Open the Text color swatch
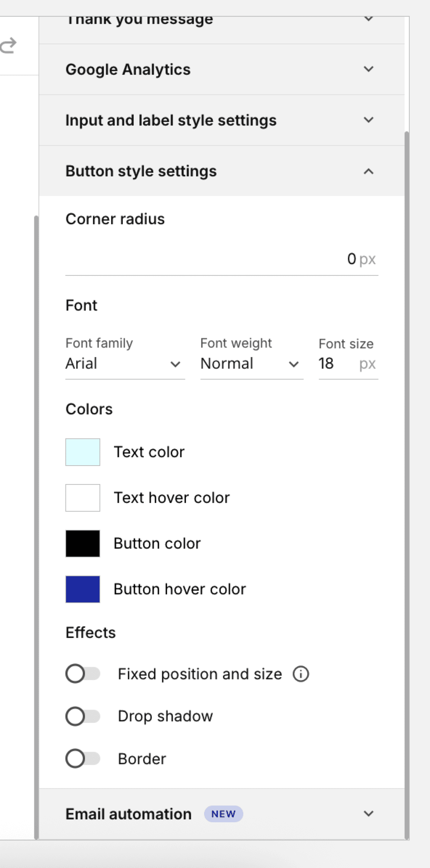Screen dimensions: 430x868 [83, 452]
